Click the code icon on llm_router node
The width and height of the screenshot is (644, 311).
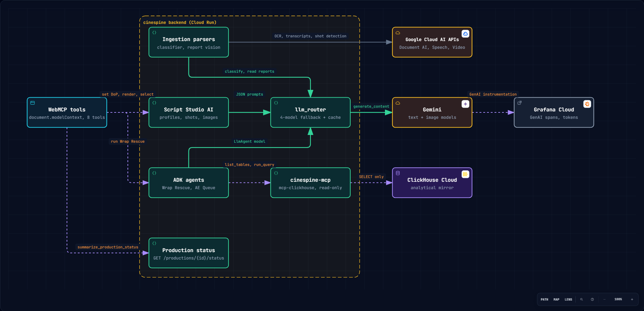[276, 103]
